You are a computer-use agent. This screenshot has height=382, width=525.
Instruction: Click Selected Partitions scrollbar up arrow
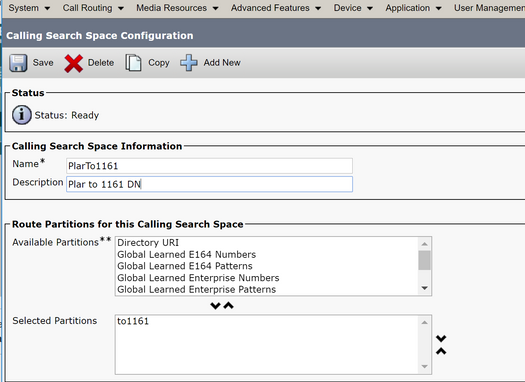tap(425, 322)
